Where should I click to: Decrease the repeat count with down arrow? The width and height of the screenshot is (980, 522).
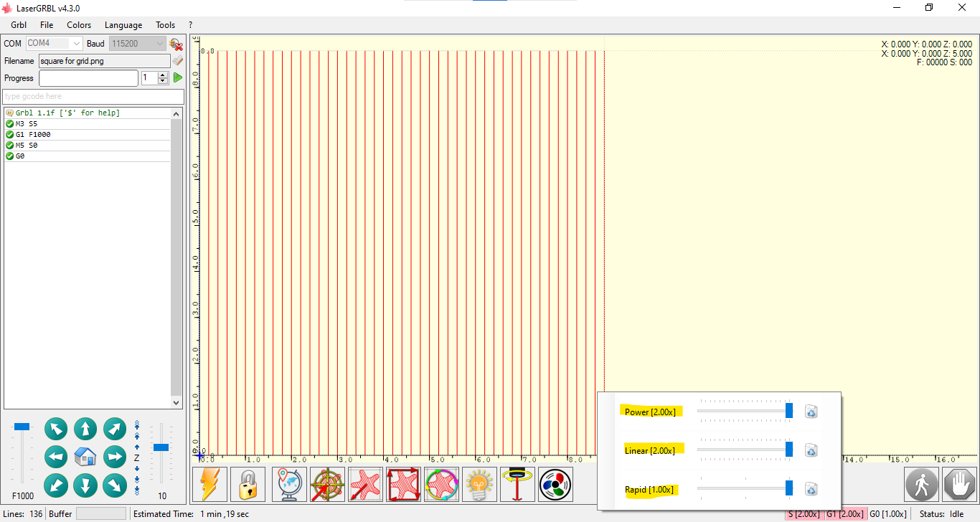point(163,81)
